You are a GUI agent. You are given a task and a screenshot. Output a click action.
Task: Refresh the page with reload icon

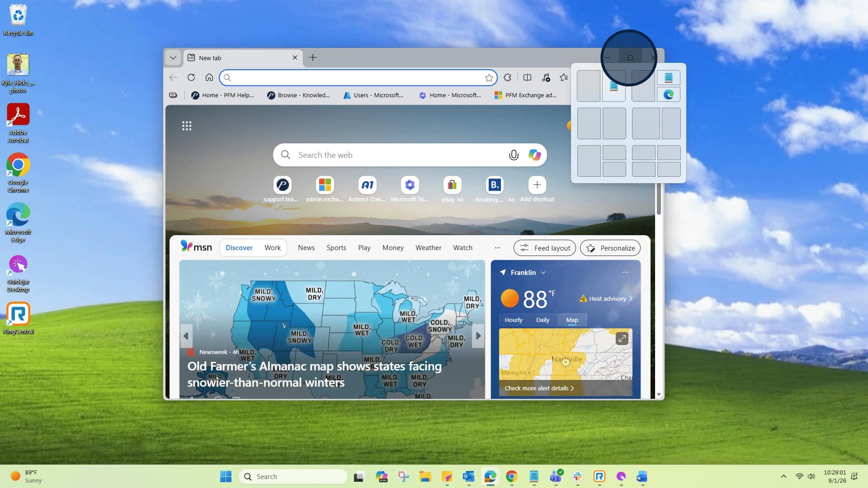(191, 78)
